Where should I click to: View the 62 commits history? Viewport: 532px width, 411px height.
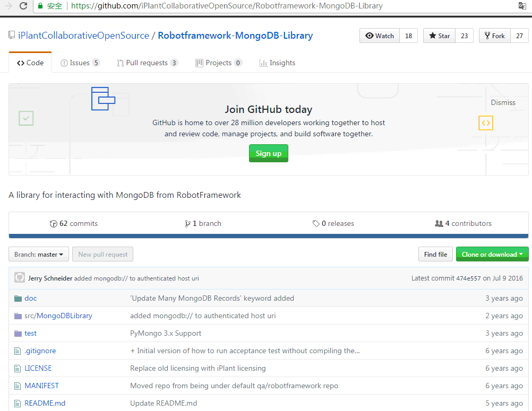pyautogui.click(x=74, y=224)
